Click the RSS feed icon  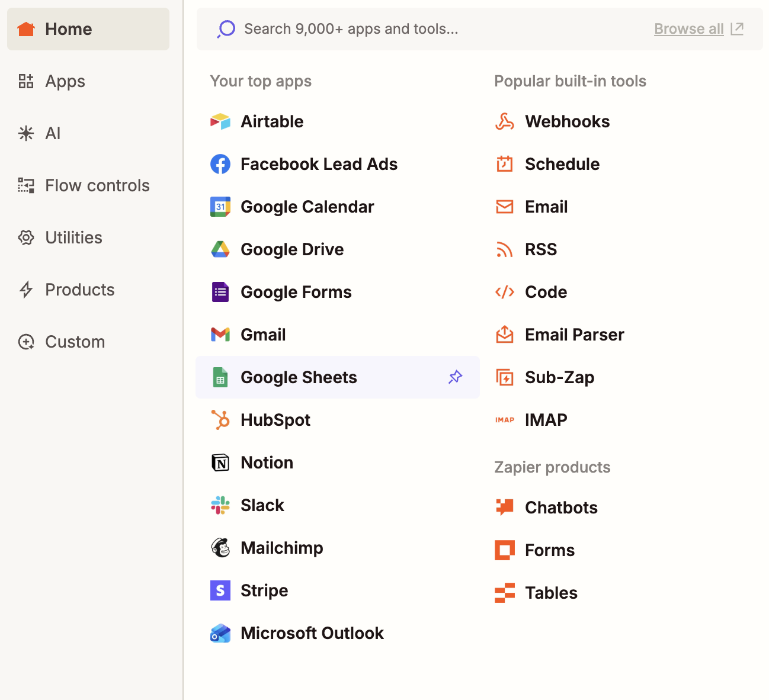coord(505,249)
